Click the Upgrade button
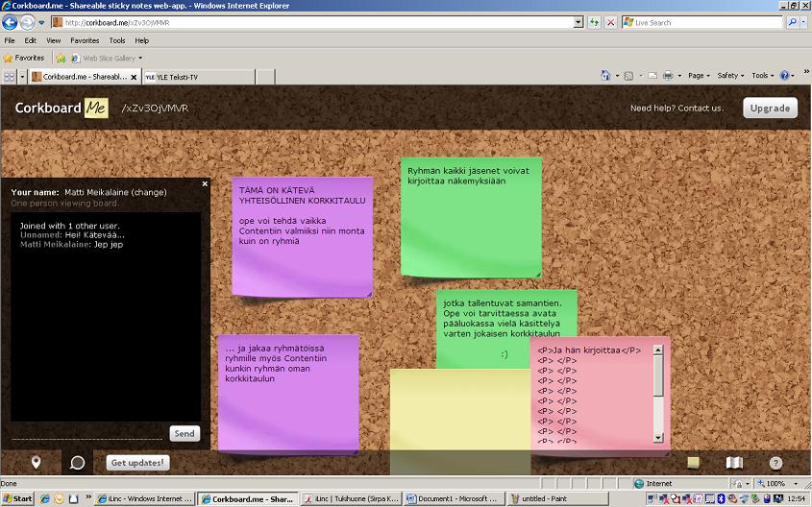 [770, 109]
